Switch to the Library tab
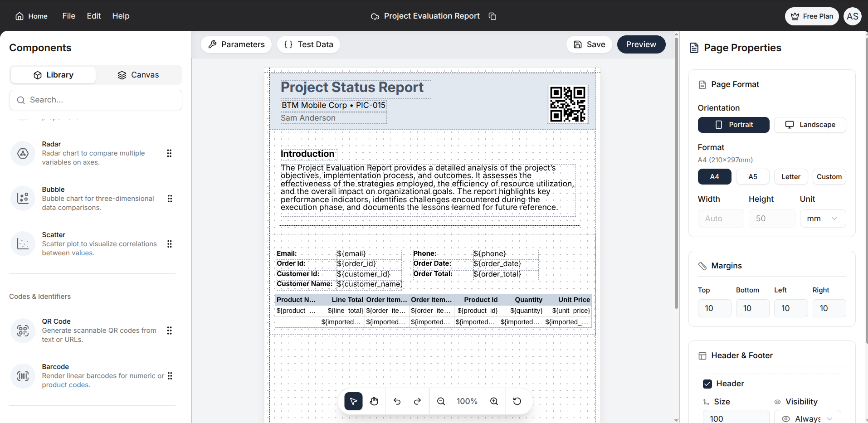Image resolution: width=868 pixels, height=423 pixels. point(53,75)
